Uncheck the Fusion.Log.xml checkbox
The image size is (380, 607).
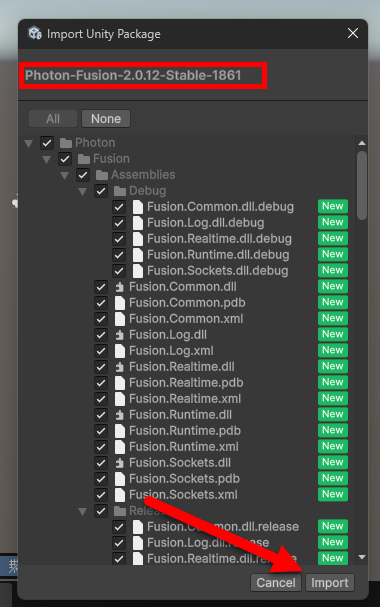point(101,351)
